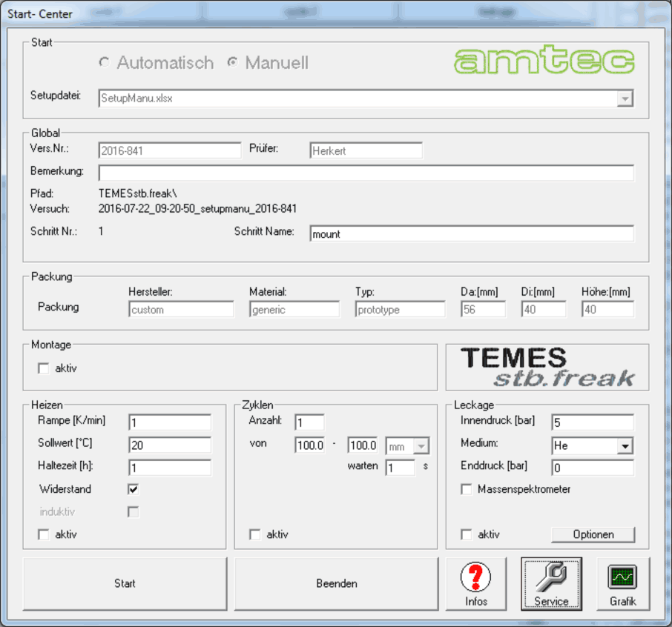The height and width of the screenshot is (627, 672).
Task: Click the Versuch name 2016-07-22_09-20-50_setupmanu_2016-841
Action: point(197,209)
